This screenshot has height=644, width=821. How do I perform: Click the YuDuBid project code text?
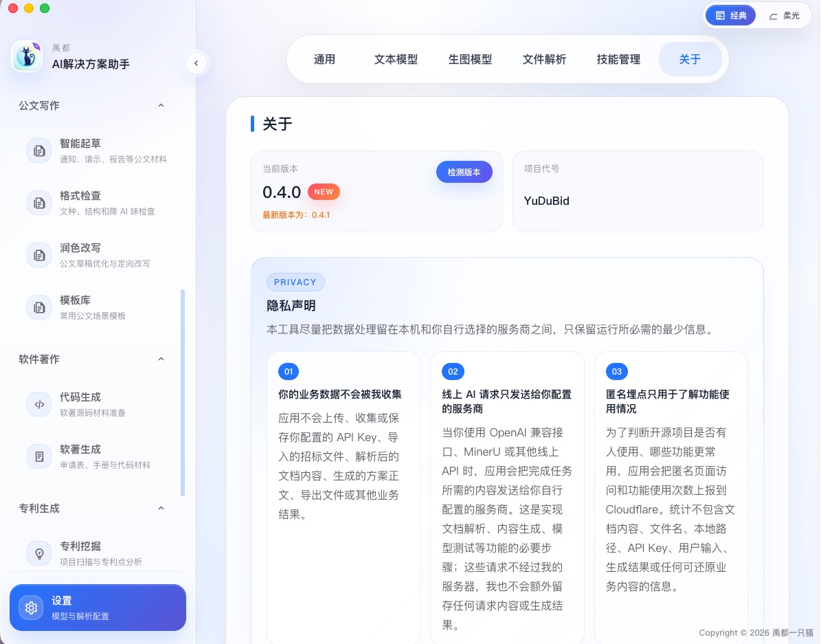pos(547,201)
